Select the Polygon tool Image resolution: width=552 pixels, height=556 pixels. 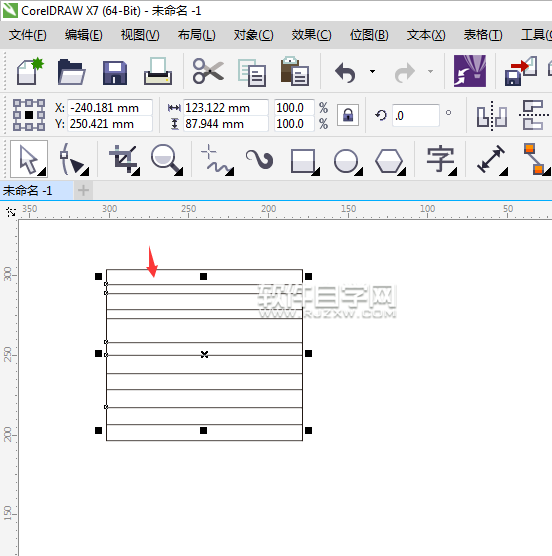pos(390,161)
